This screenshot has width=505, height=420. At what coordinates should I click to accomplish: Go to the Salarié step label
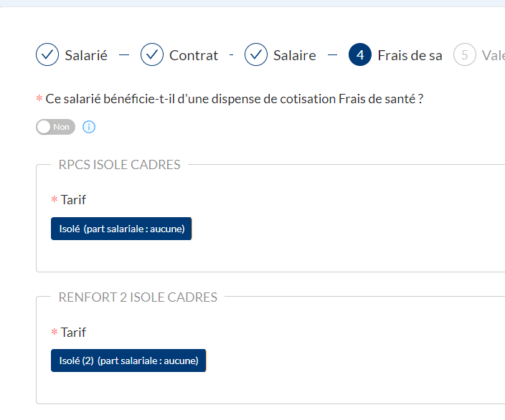[x=86, y=55]
